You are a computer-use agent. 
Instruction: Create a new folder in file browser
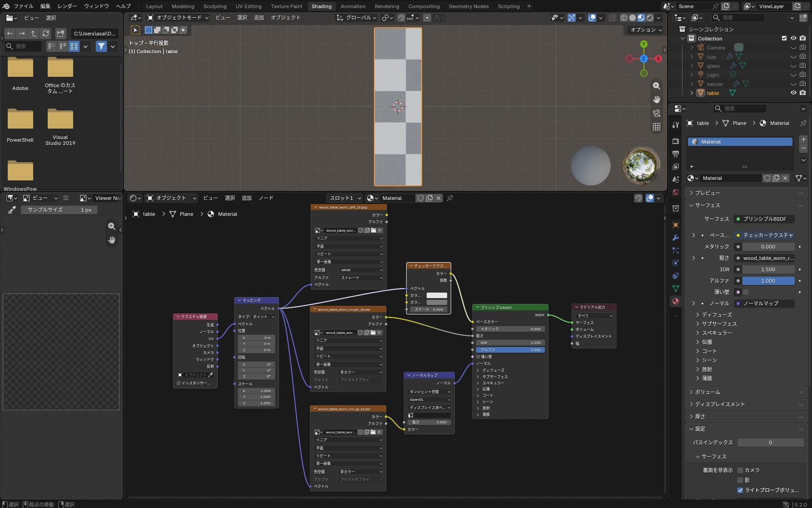[x=60, y=34]
